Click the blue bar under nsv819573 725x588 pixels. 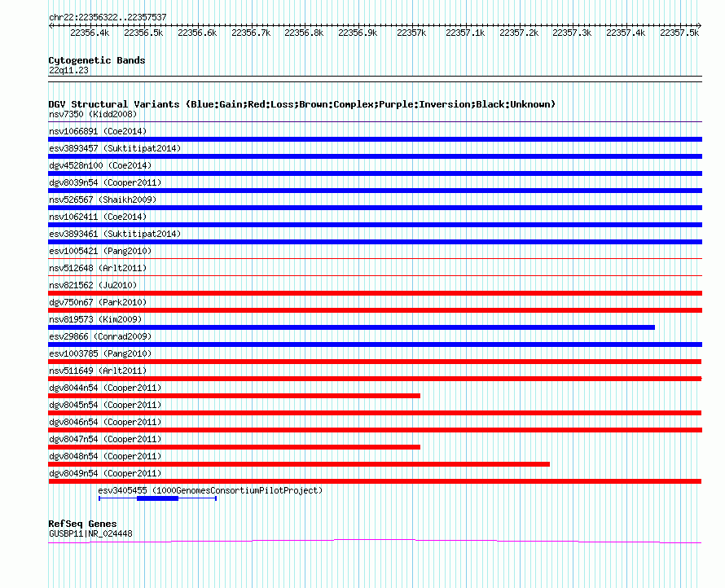coord(351,327)
